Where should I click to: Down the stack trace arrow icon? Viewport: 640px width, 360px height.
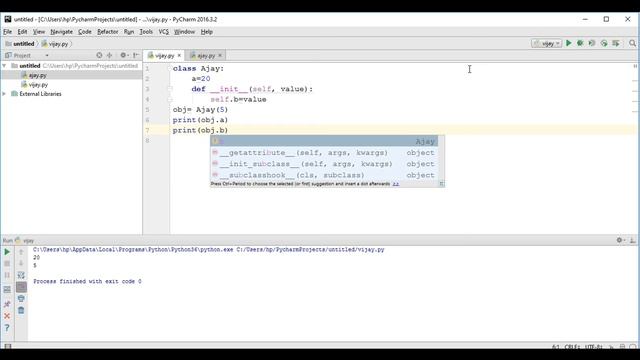point(21,264)
